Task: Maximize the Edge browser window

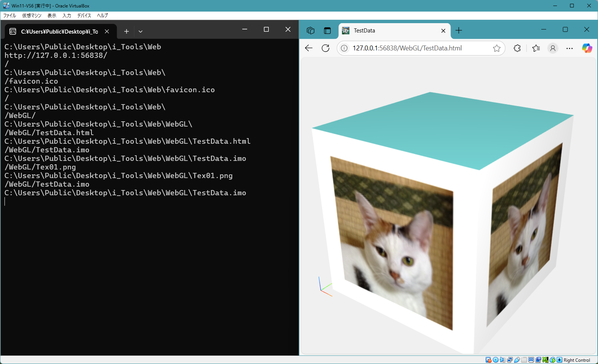Action: tap(565, 29)
